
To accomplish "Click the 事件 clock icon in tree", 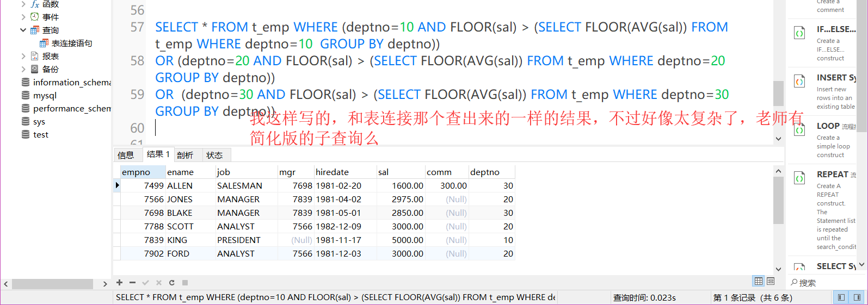I will tap(35, 17).
